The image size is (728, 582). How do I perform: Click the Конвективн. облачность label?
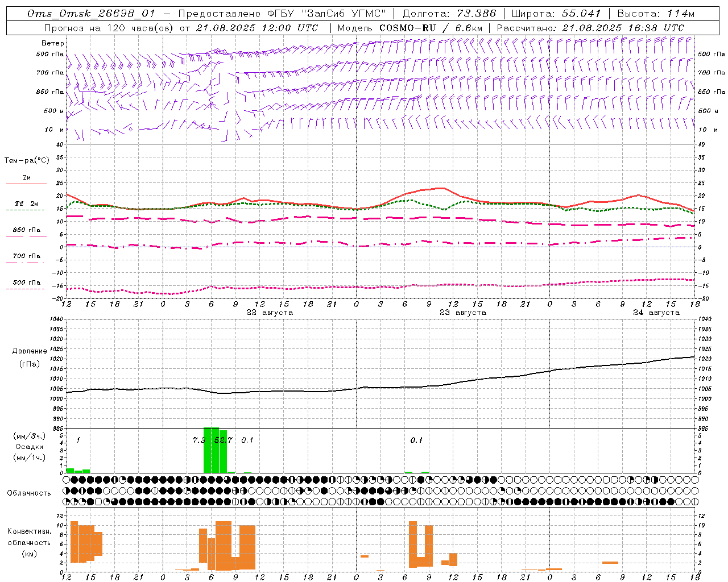point(30,537)
